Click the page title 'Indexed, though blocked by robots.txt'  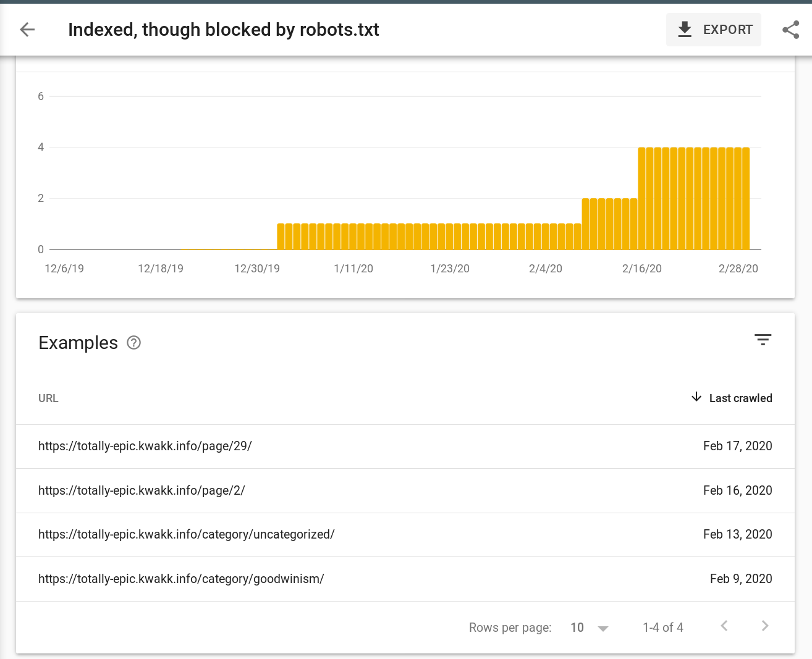click(x=224, y=30)
